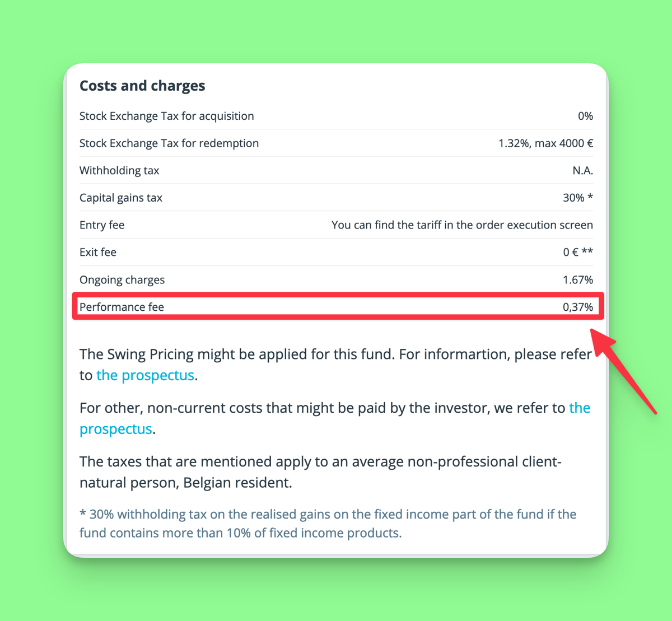The height and width of the screenshot is (621, 672).
Task: Select the Exit fee row label
Action: pos(98,253)
